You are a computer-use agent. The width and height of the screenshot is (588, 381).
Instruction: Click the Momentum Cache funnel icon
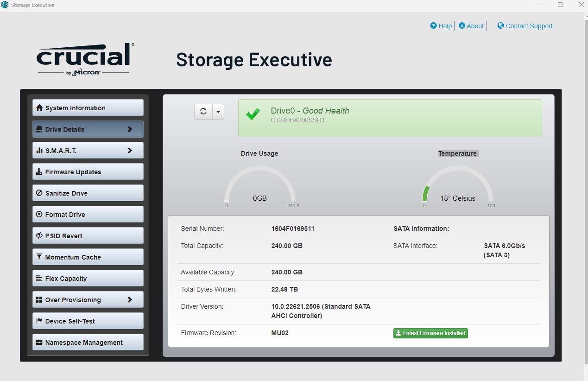click(39, 257)
